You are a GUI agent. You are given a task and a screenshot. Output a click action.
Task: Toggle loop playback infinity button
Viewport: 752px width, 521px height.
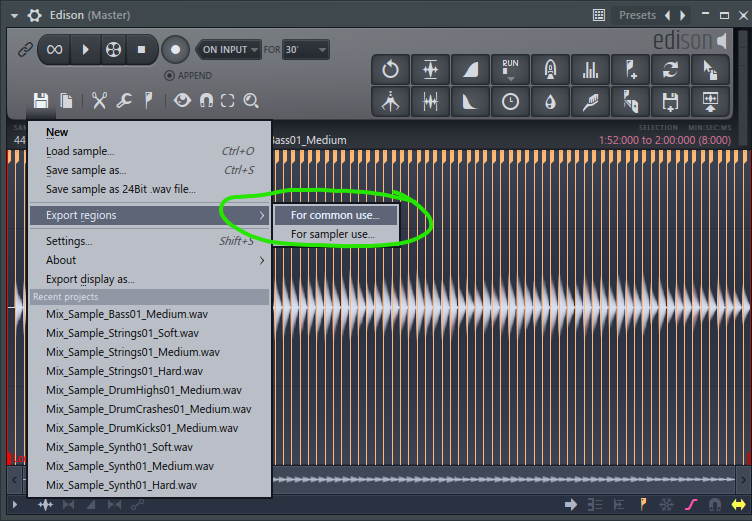tap(54, 49)
